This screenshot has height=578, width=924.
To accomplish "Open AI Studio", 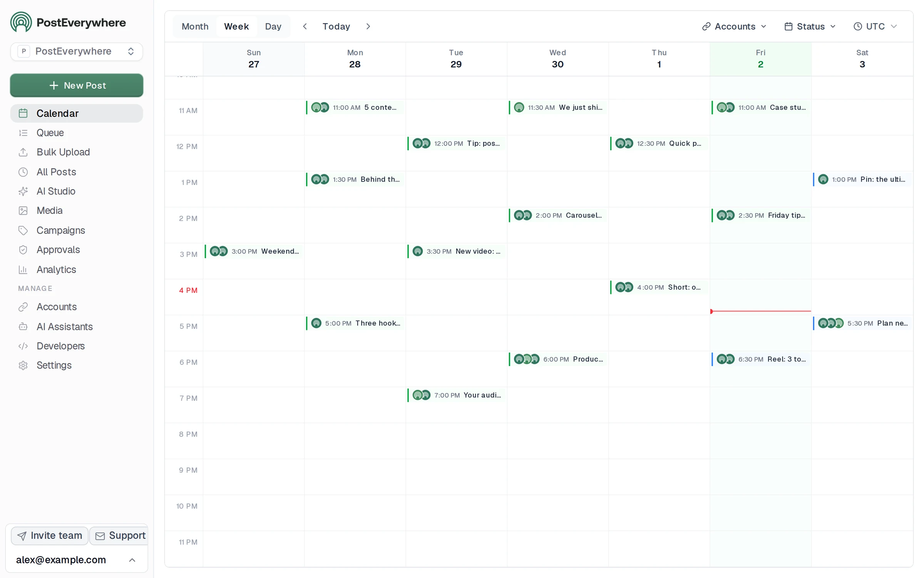I will point(77,191).
